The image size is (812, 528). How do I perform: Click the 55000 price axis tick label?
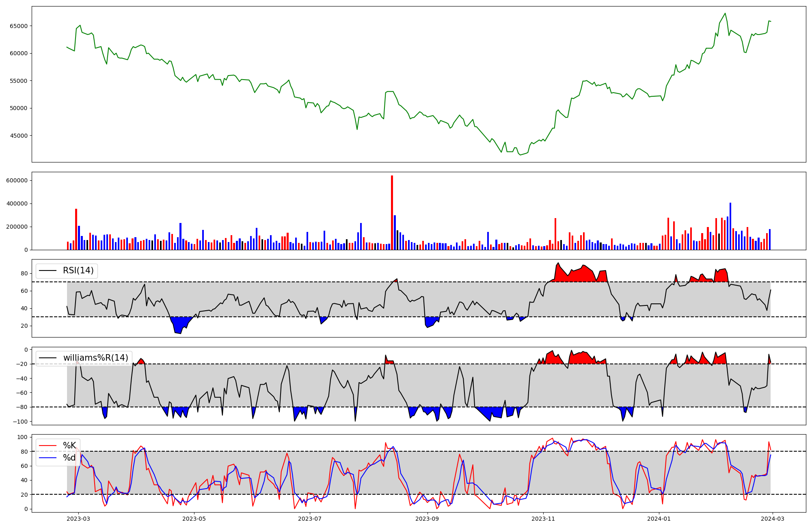pos(18,81)
